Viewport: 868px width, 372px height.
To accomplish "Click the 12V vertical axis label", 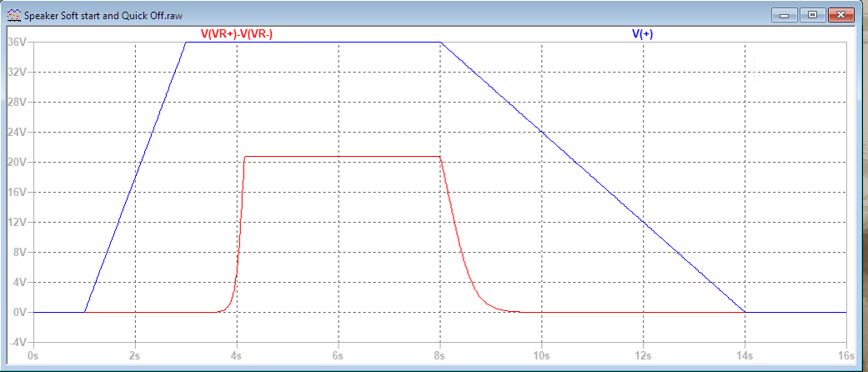I will 18,222.
